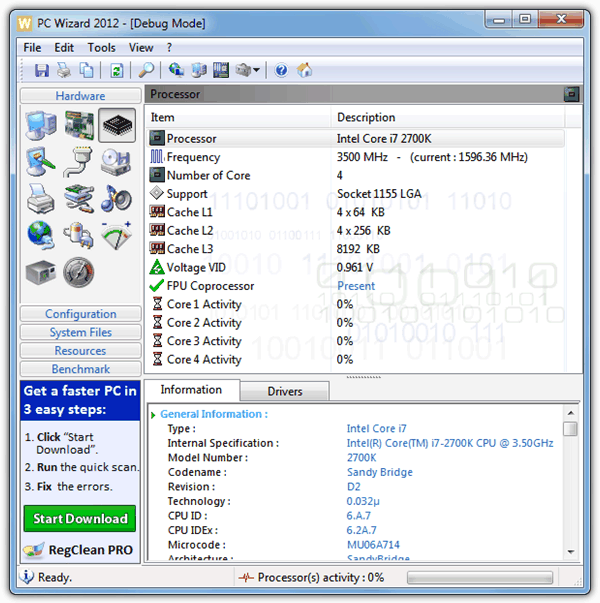Select the Drives disc icon
The image size is (600, 603).
coord(116,162)
